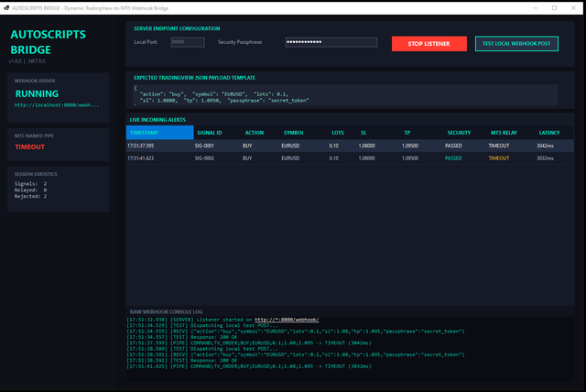Sort by TIMESTAMP column header
Image resolution: width=586 pixels, height=392 pixels.
(160, 133)
